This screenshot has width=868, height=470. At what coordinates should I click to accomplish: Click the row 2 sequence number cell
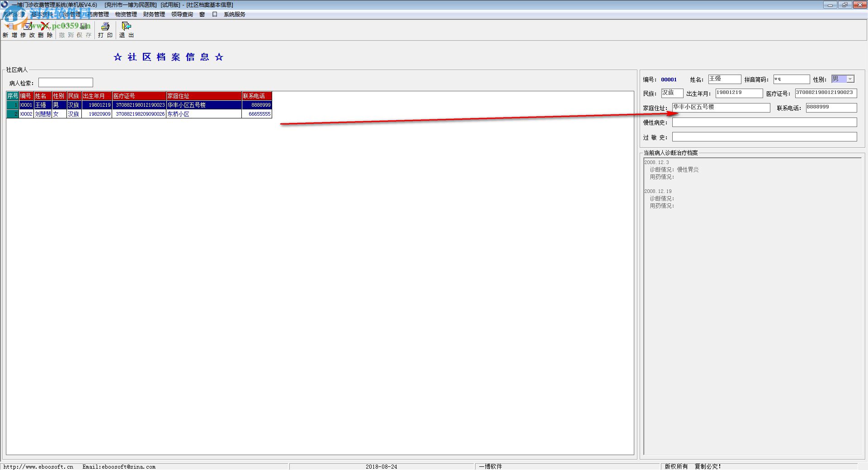13,114
